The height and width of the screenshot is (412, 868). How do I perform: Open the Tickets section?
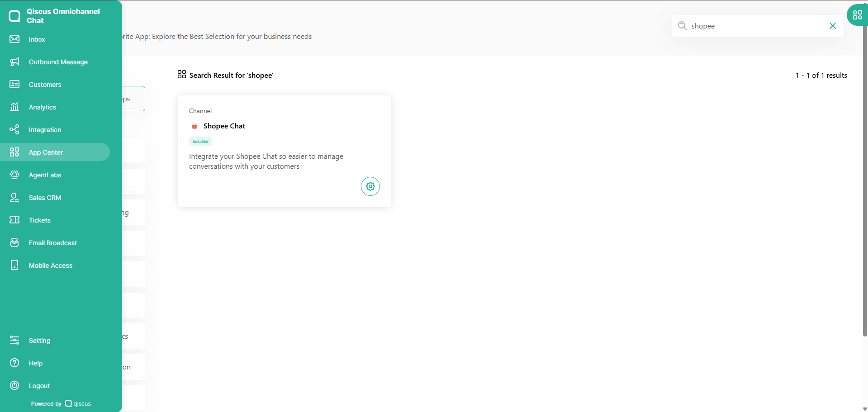coord(39,220)
